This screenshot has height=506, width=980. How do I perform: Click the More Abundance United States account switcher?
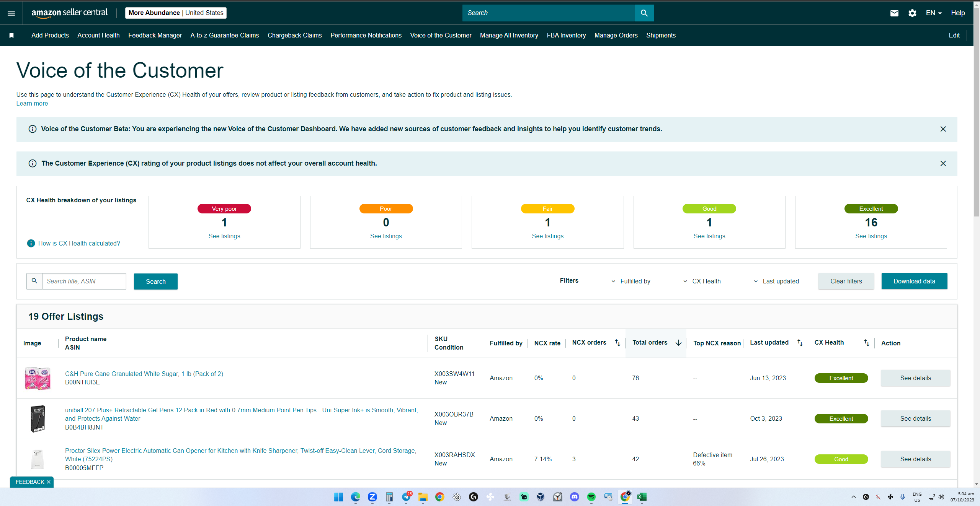tap(176, 13)
